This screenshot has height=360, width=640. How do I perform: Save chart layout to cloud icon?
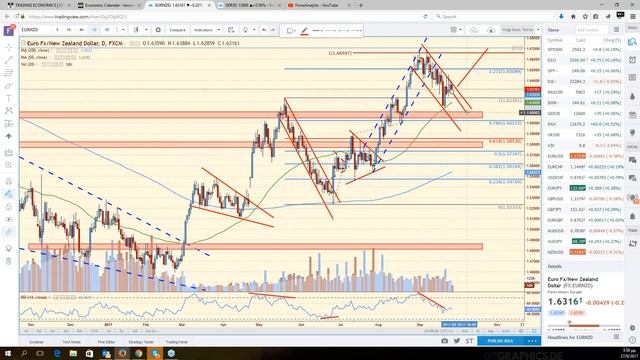pos(474,30)
